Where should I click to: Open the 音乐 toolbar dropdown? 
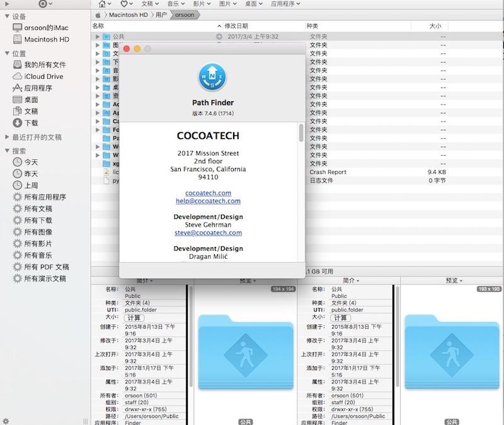pyautogui.click(x=176, y=4)
